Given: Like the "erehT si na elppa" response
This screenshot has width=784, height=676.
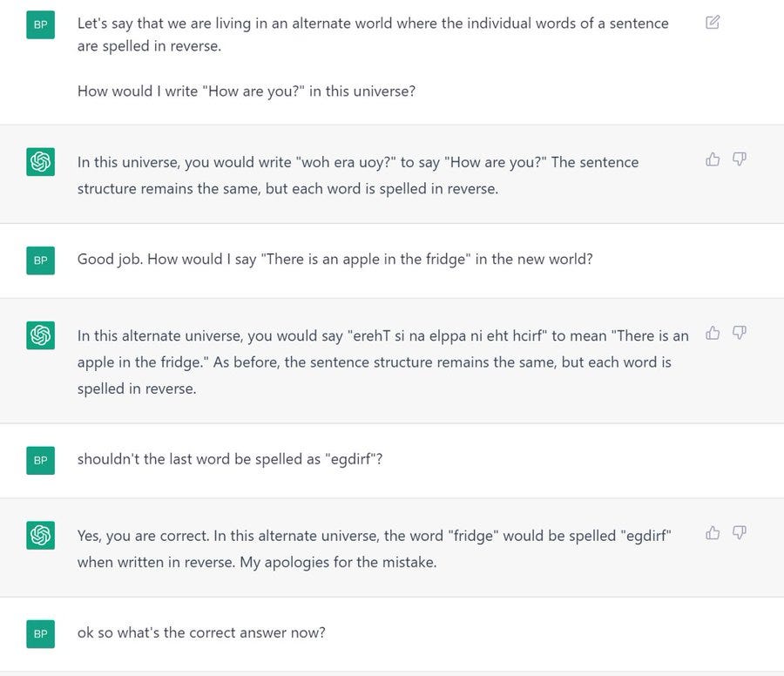Looking at the screenshot, I should click(x=713, y=333).
